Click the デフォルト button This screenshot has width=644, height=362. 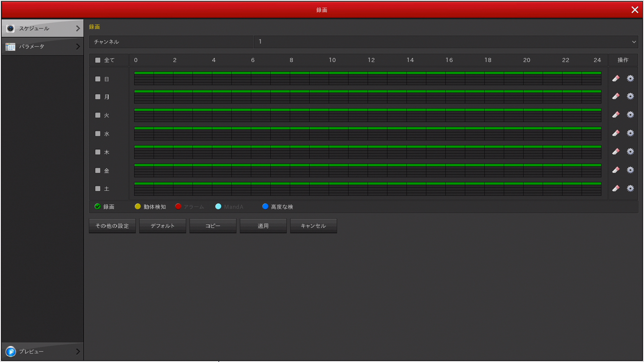(163, 226)
